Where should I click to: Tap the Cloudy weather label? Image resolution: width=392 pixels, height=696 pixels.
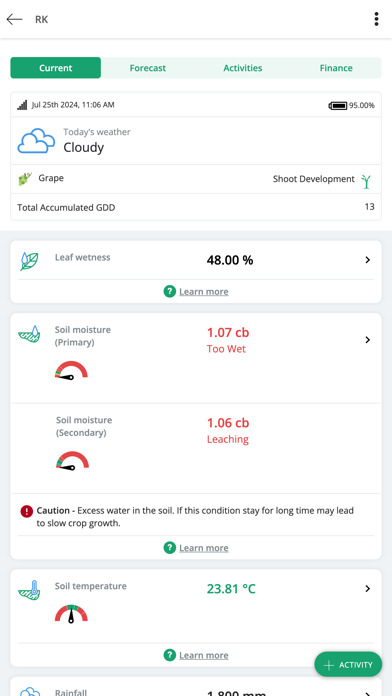click(83, 147)
